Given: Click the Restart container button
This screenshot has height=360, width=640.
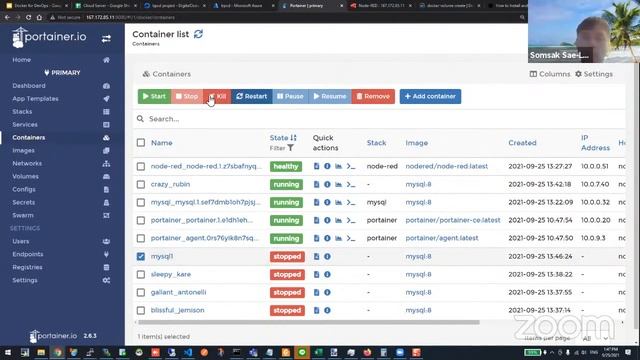Looking at the screenshot, I should click(252, 96).
